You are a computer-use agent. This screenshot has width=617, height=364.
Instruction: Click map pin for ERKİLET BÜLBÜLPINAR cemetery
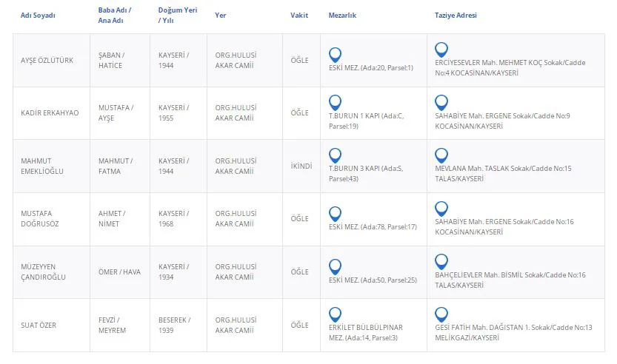(335, 314)
